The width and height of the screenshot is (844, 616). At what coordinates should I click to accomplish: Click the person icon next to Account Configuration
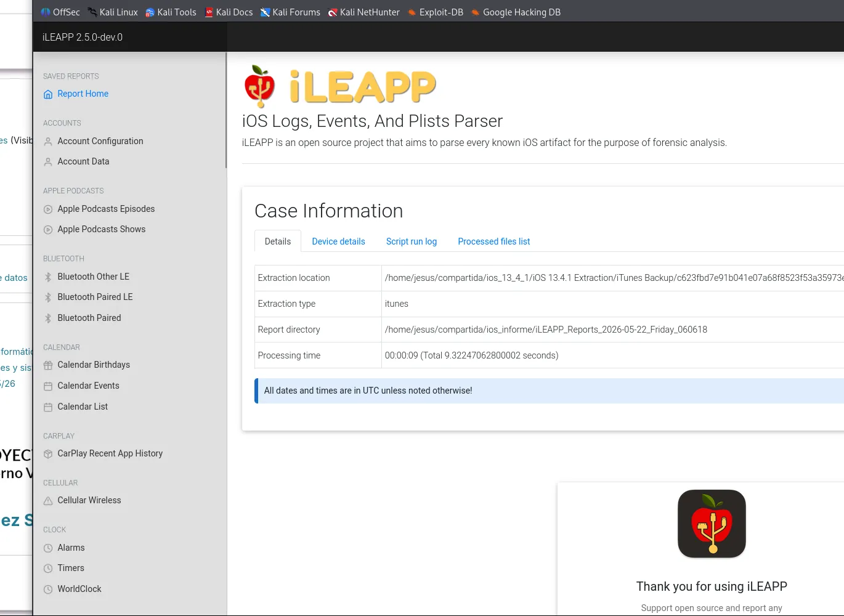[x=48, y=142]
